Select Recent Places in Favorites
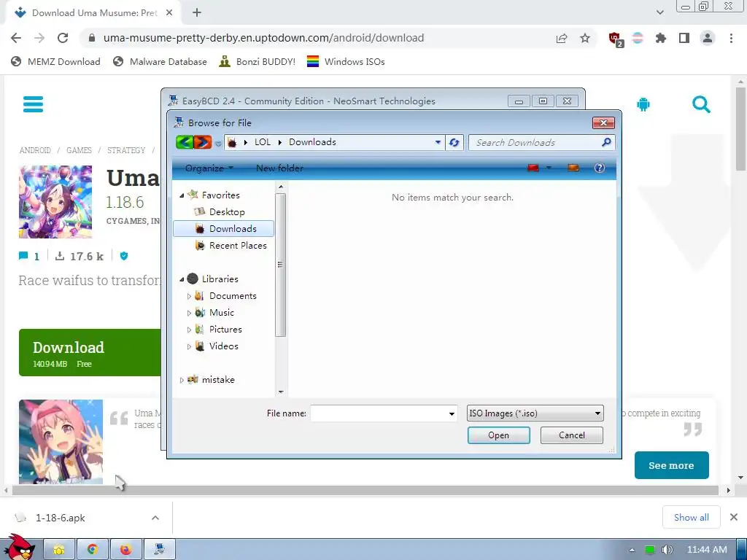This screenshot has width=747, height=560. click(231, 246)
